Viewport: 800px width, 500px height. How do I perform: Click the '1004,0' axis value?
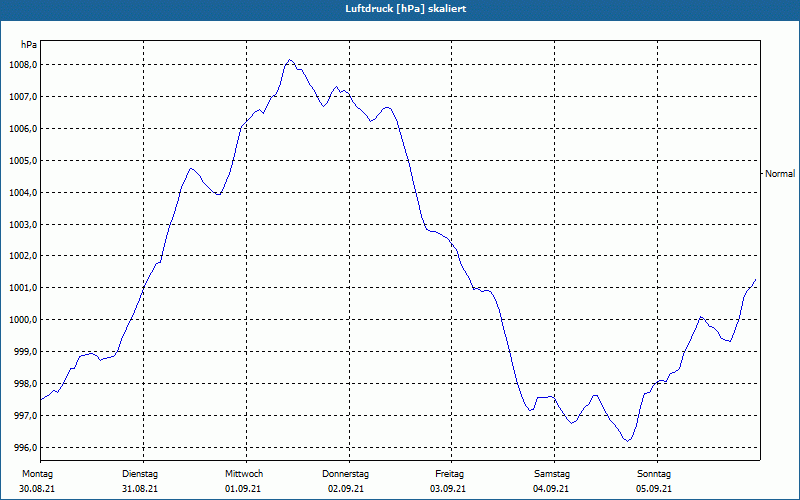(x=23, y=192)
